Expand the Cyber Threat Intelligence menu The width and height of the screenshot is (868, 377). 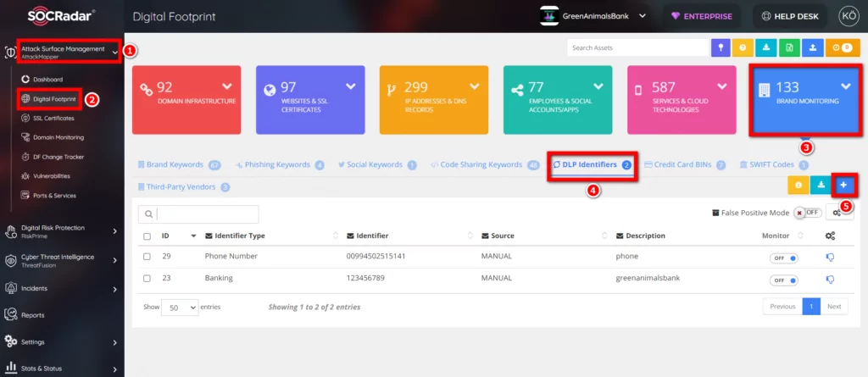click(62, 260)
